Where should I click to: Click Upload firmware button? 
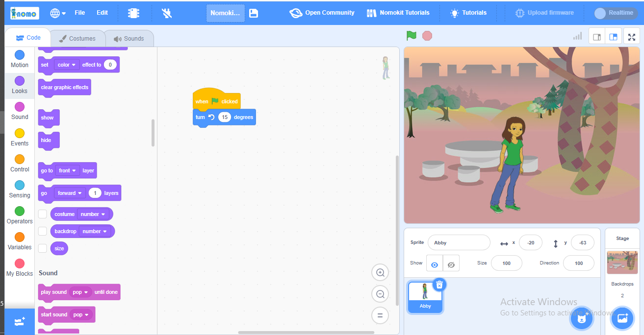(x=544, y=13)
